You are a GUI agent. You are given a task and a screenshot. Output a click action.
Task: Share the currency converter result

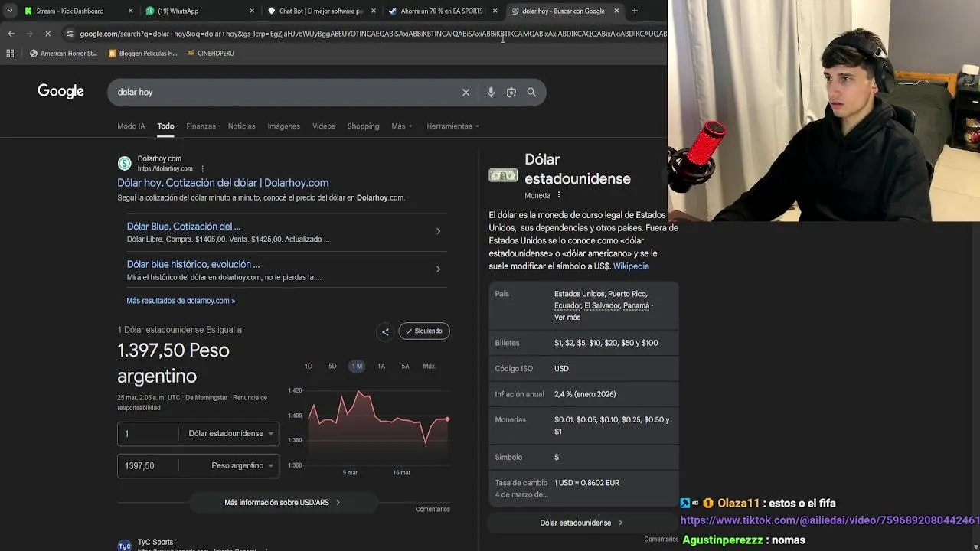tap(385, 331)
